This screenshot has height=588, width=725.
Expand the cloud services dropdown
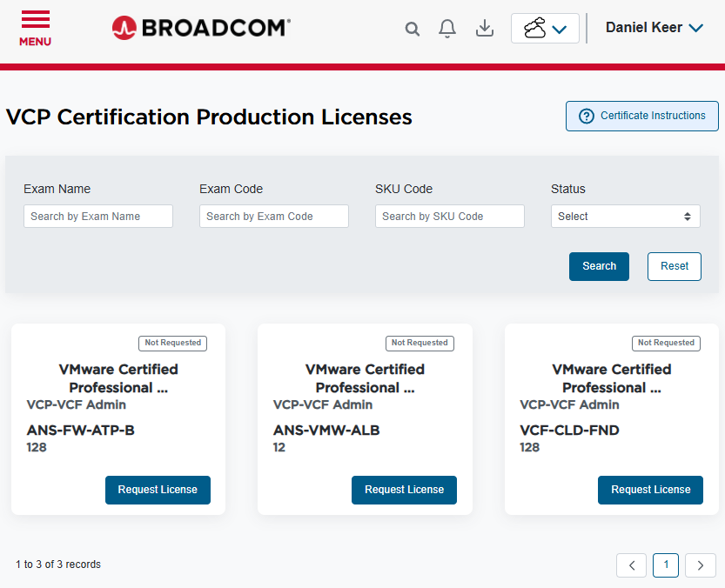(545, 28)
